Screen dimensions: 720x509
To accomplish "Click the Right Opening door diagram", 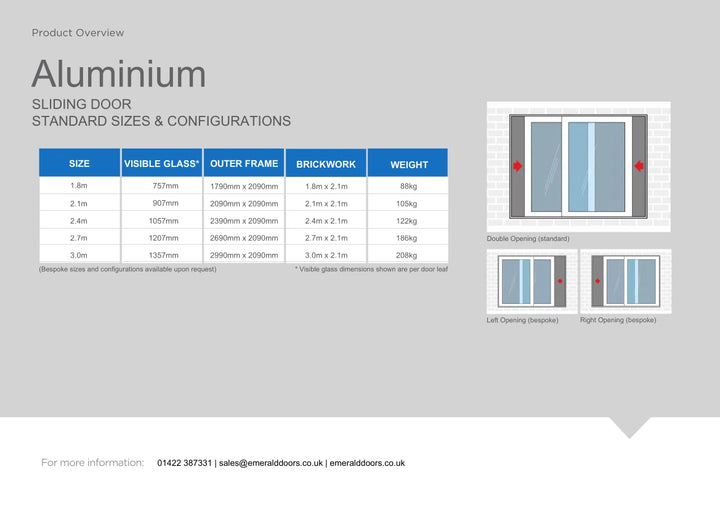I will [626, 281].
